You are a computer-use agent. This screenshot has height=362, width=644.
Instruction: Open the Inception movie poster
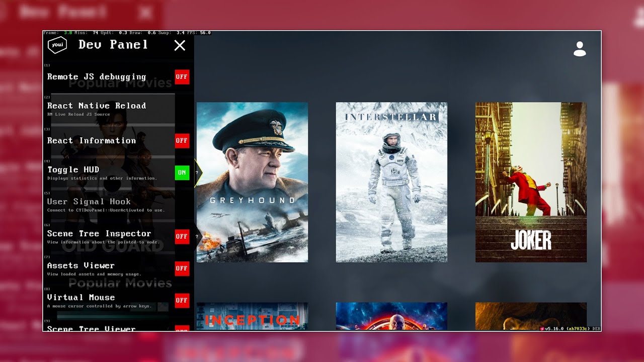click(x=252, y=316)
